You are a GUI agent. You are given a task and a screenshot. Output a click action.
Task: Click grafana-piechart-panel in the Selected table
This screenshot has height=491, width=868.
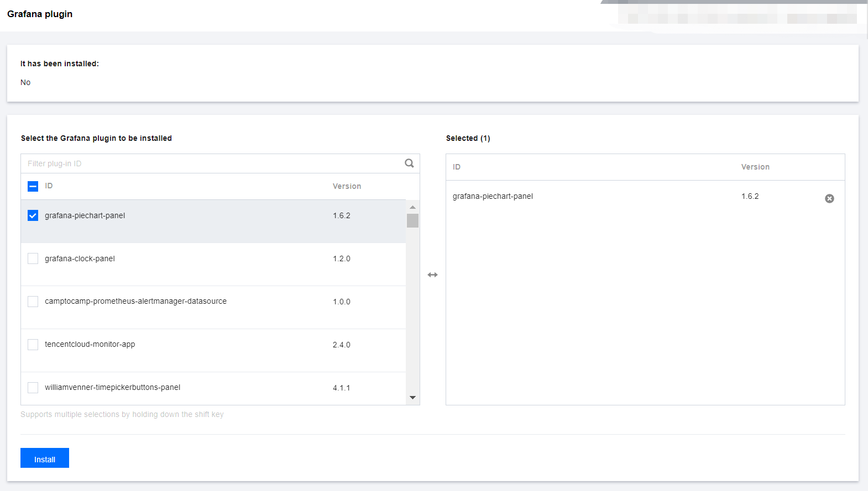[493, 196]
